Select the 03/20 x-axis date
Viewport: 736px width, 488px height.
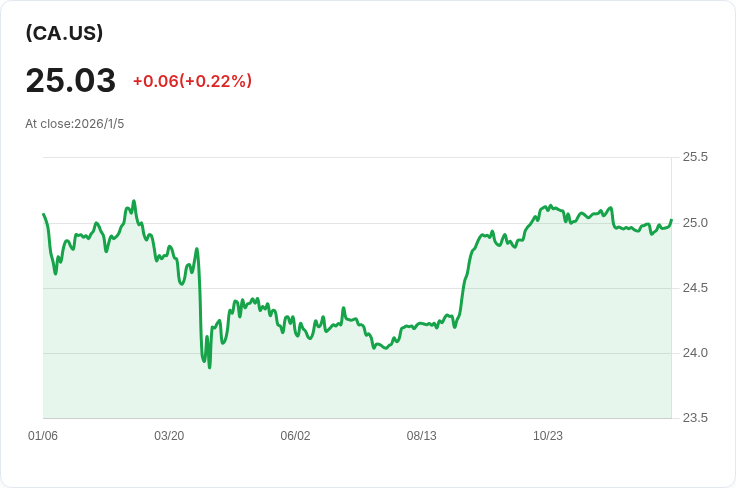coord(169,436)
